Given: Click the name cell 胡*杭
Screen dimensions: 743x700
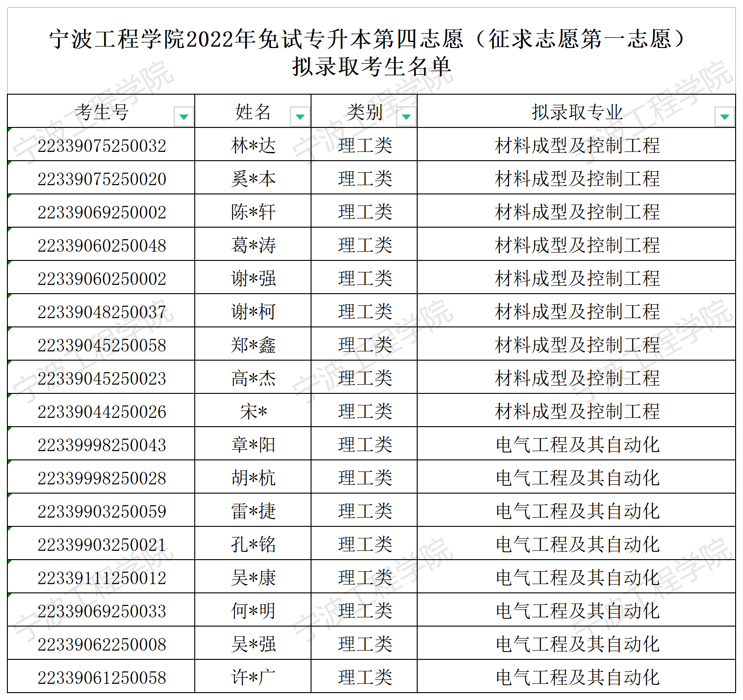Looking at the screenshot, I should [x=253, y=477].
